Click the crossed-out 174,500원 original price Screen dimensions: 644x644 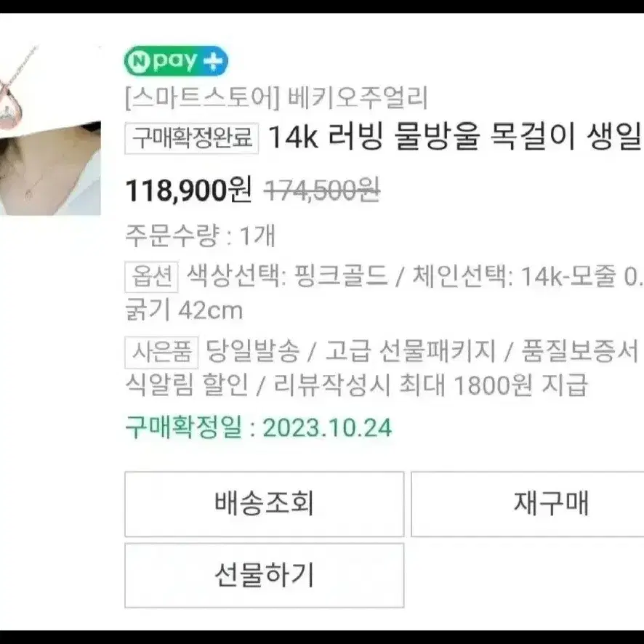[322, 191]
